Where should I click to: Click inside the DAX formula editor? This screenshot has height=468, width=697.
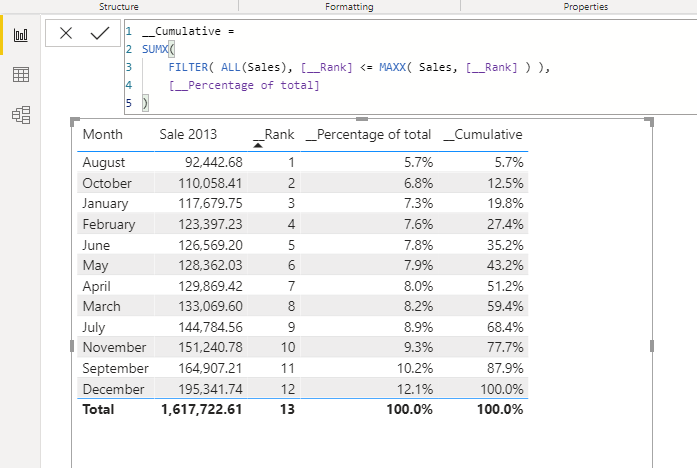pos(410,67)
